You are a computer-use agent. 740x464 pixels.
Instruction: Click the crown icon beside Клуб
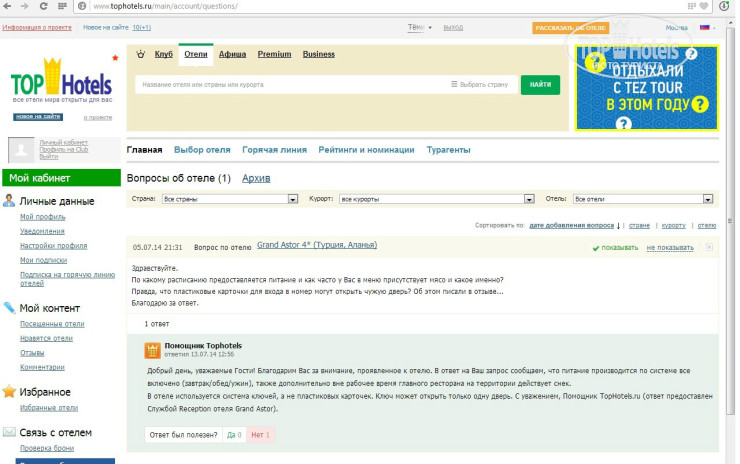(x=142, y=54)
